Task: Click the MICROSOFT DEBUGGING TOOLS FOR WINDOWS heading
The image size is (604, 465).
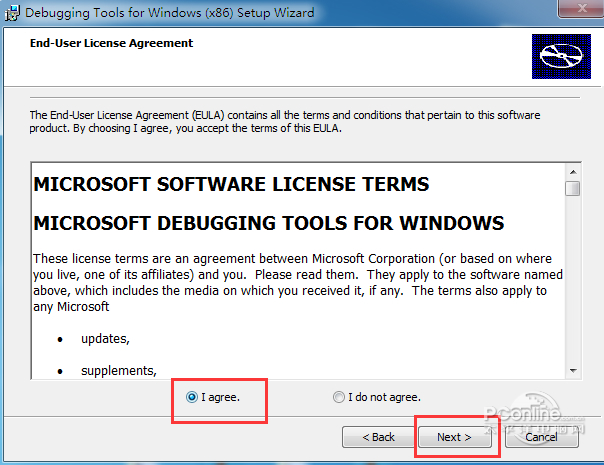Action: pos(269,223)
